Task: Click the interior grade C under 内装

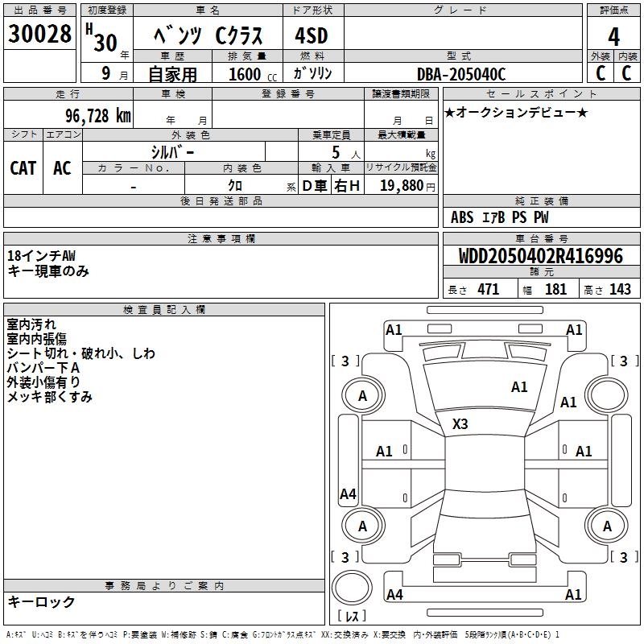Action: point(626,73)
